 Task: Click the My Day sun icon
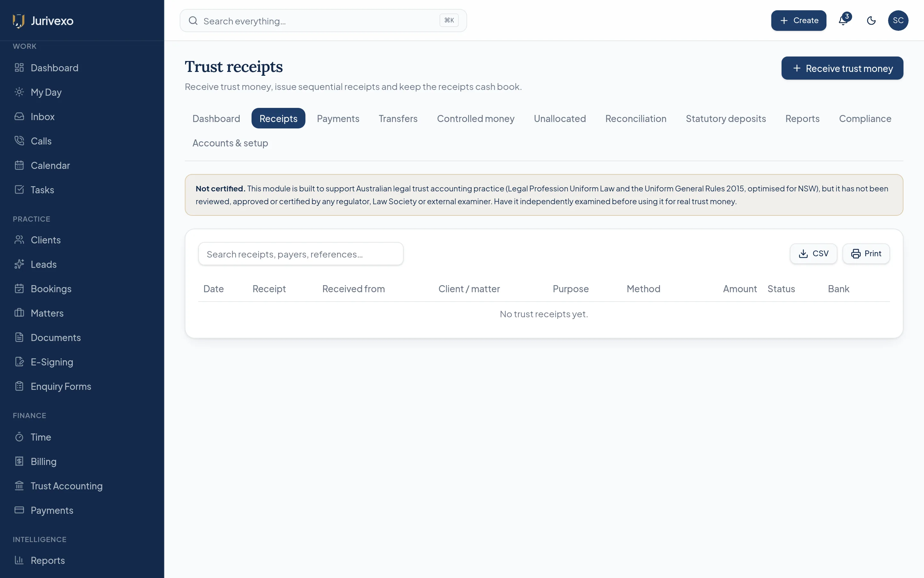(19, 92)
